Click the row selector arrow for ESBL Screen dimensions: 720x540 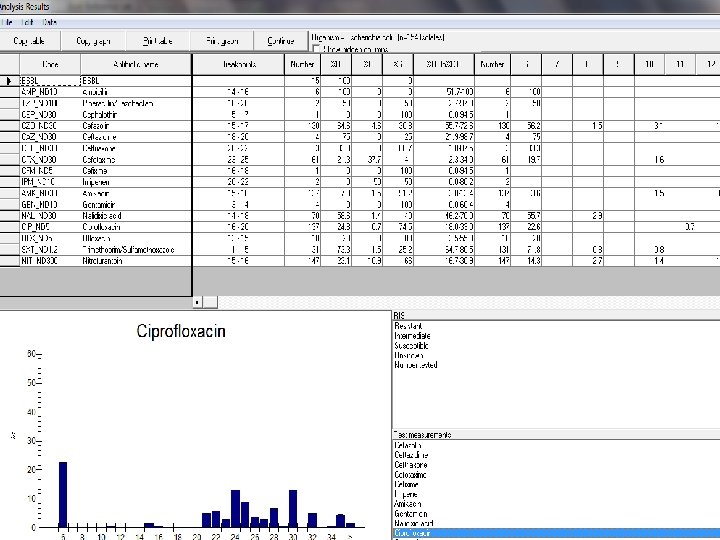point(9,81)
